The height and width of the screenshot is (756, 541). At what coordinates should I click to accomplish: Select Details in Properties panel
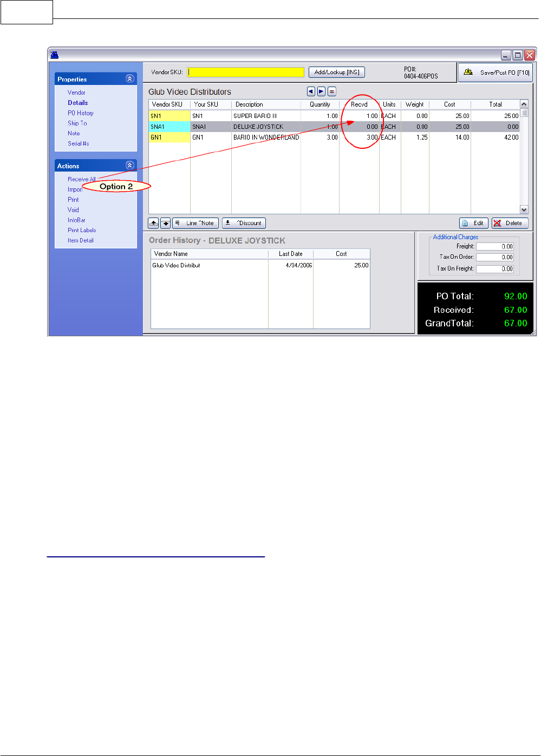pyautogui.click(x=77, y=103)
